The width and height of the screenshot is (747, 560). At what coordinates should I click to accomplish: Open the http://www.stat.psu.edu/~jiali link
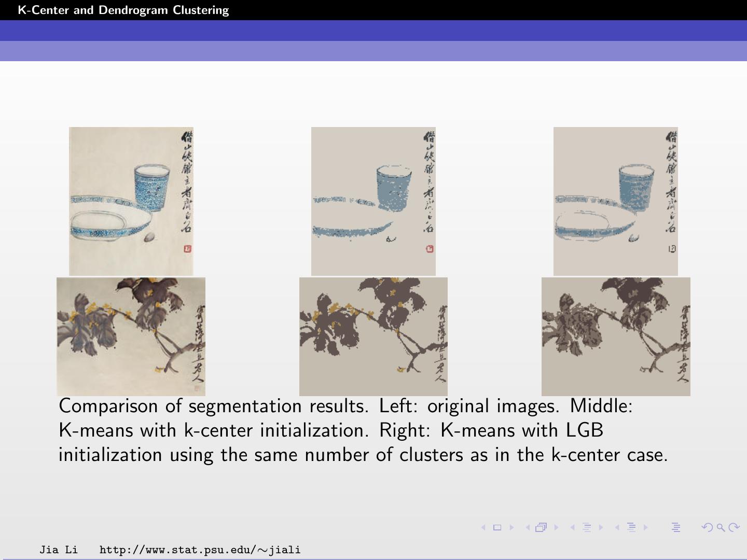(x=200, y=550)
